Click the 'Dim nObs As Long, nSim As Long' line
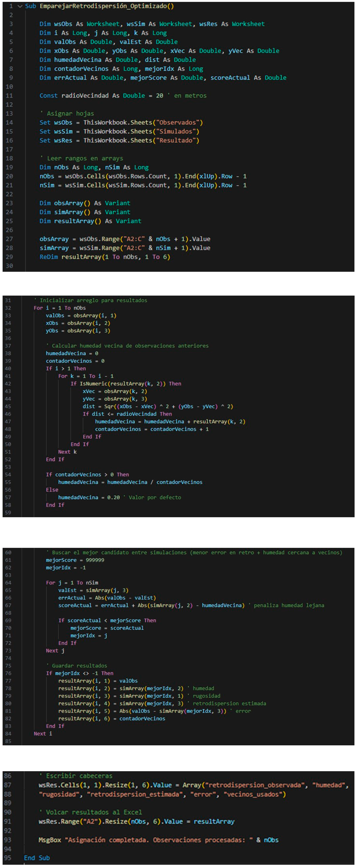Image resolution: width=357 pixels, height=868 pixels. [x=94, y=167]
